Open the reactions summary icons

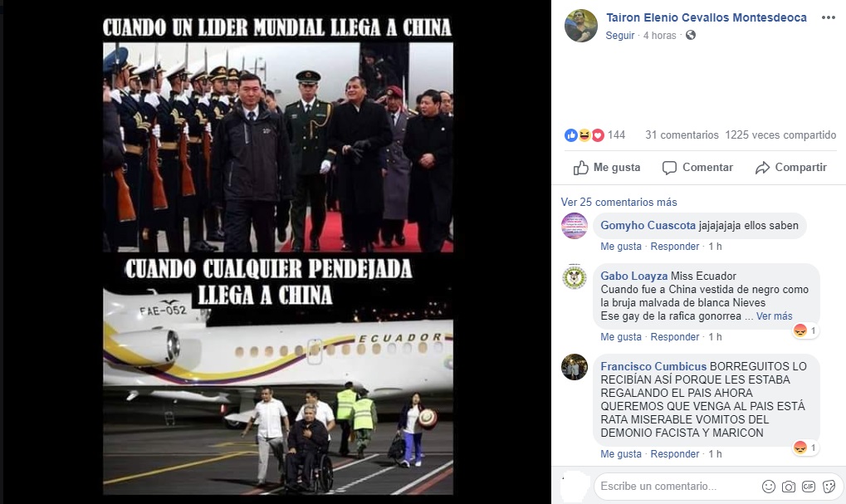click(x=584, y=135)
